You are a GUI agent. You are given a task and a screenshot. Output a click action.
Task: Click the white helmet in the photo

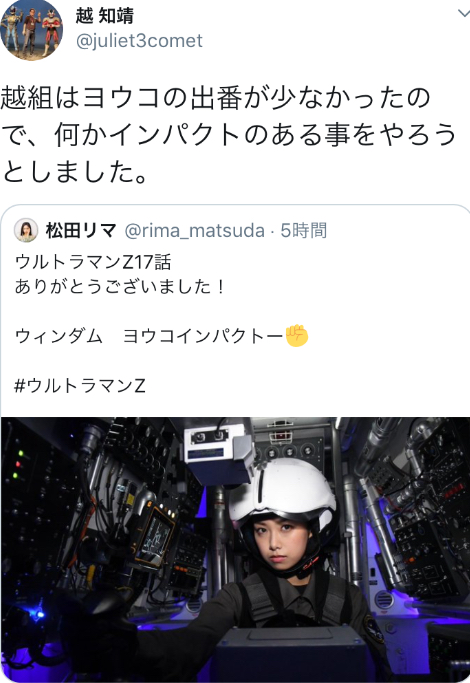pos(283,490)
